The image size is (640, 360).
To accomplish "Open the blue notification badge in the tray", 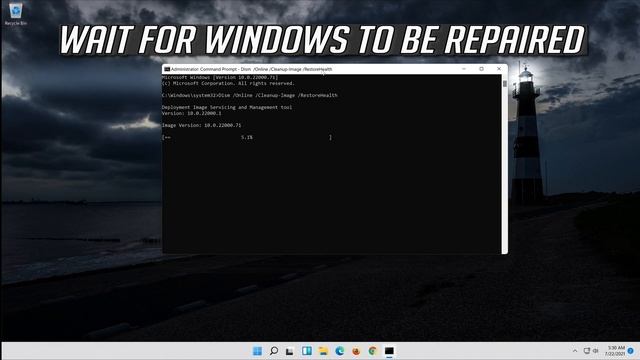I will (x=631, y=351).
